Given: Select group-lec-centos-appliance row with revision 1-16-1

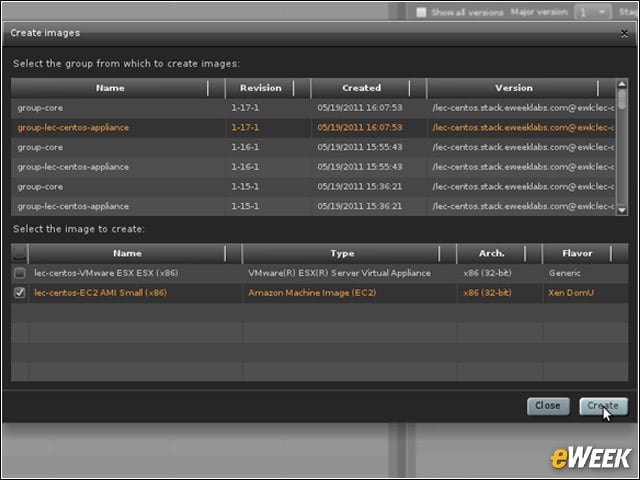Looking at the screenshot, I should tap(313, 167).
